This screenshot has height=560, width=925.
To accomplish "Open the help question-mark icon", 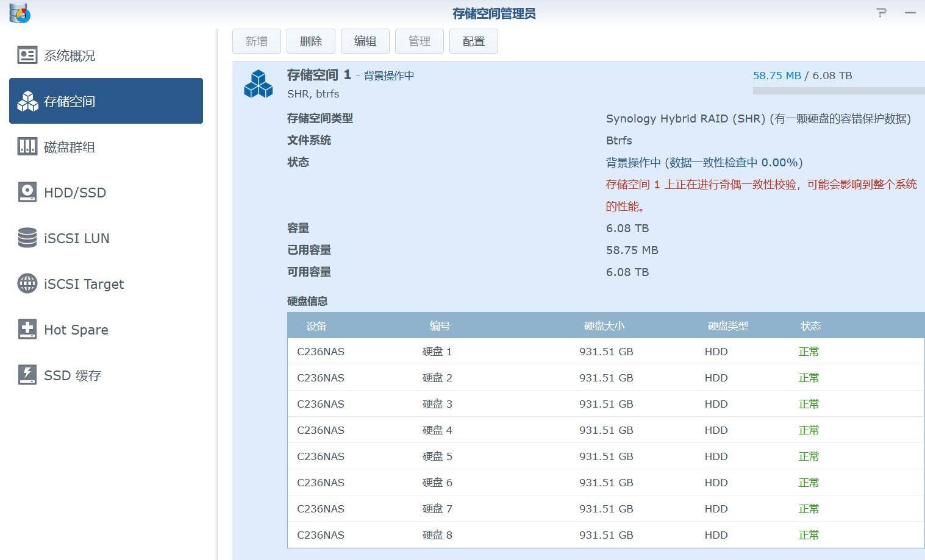I will coord(880,13).
